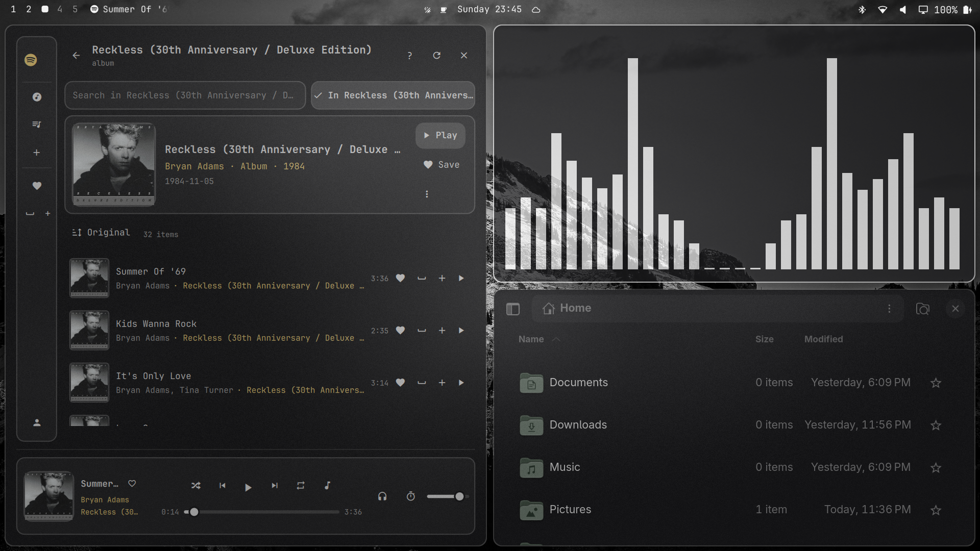Queue Summer Of '69 via bracket icon
The width and height of the screenshot is (980, 551).
pyautogui.click(x=422, y=279)
